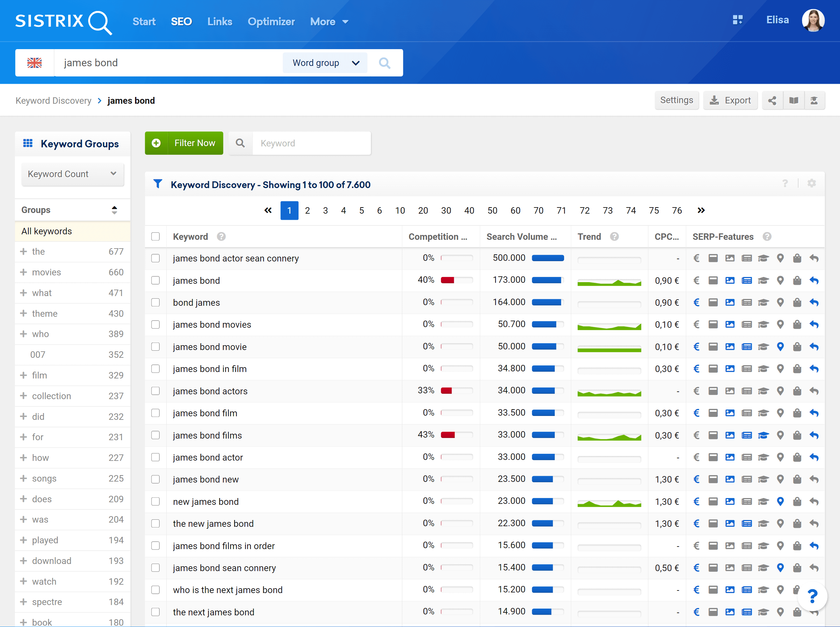Expand the 'songs' keyword group
The width and height of the screenshot is (840, 627).
24,478
